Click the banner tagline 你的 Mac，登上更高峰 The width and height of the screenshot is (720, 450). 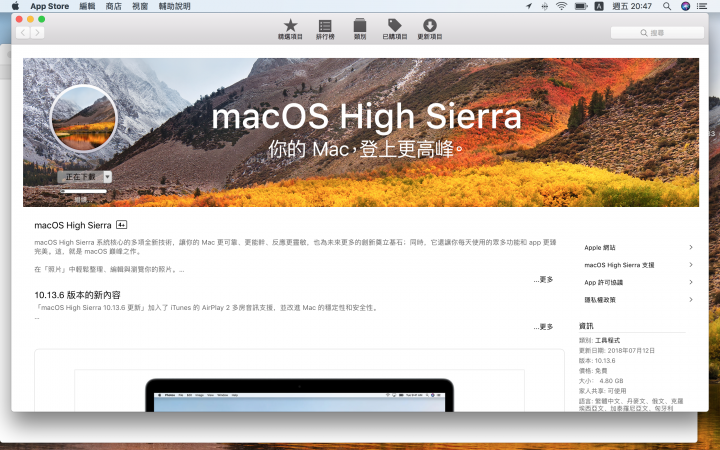tap(366, 149)
